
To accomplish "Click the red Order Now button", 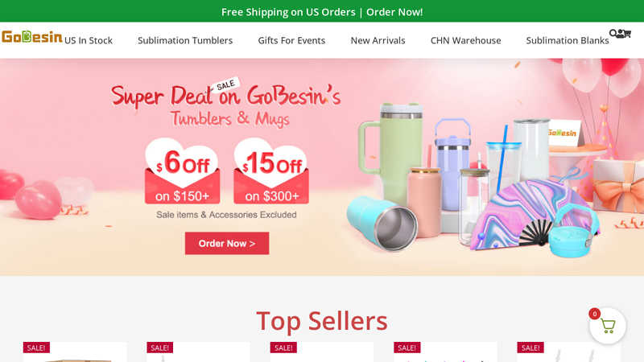I will click(227, 244).
